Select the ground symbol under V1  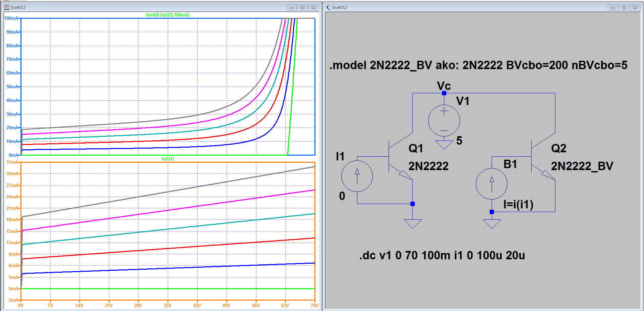(444, 145)
